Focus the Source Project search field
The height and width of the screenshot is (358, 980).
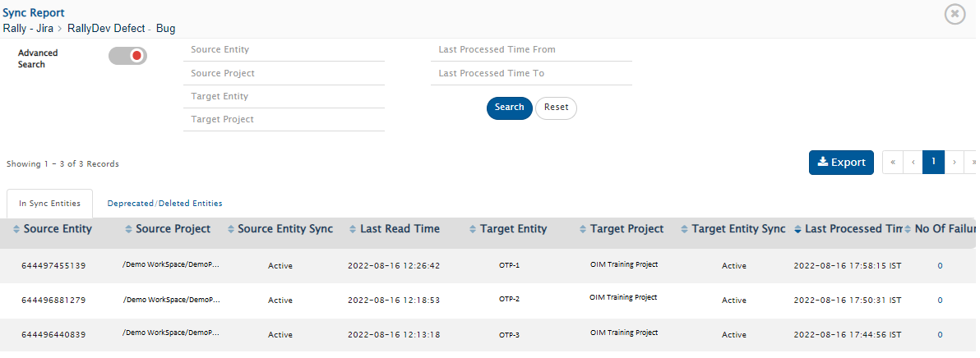point(284,74)
